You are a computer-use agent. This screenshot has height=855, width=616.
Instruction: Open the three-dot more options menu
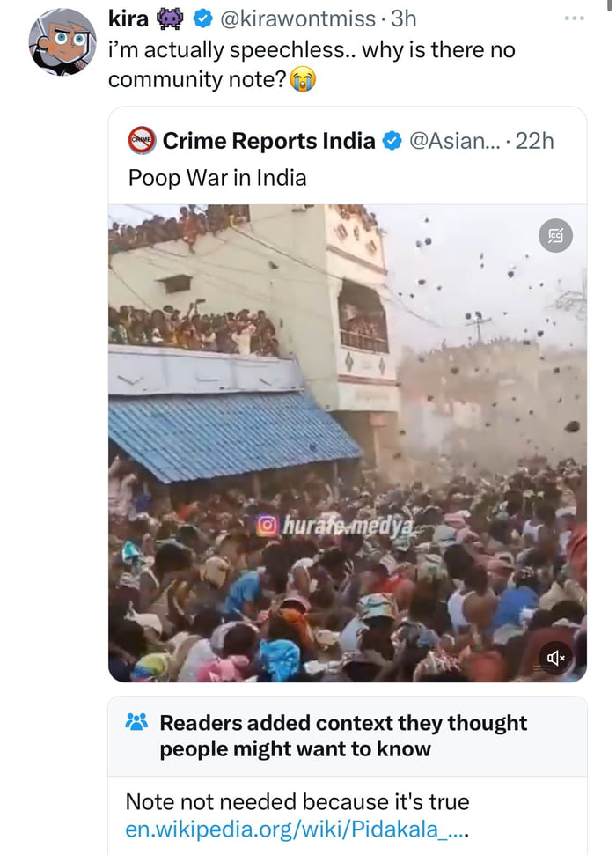(575, 18)
